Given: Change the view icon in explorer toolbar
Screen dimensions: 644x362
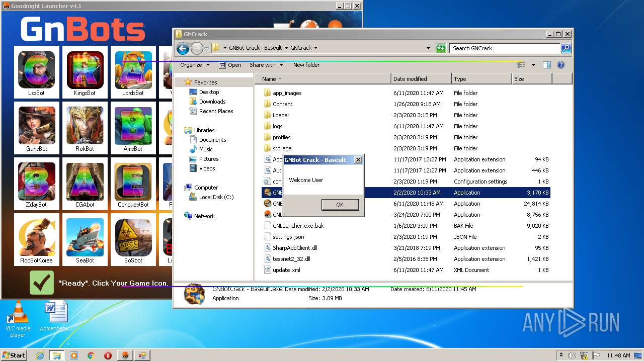Looking at the screenshot, I should (x=521, y=65).
